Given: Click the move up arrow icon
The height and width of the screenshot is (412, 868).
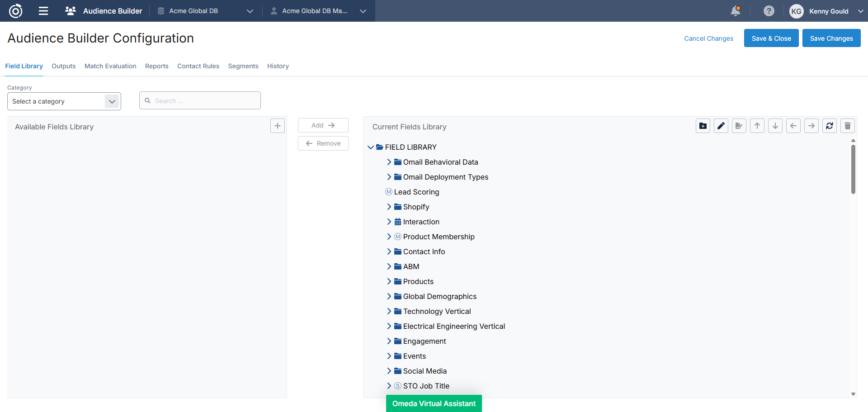Looking at the screenshot, I should [x=757, y=126].
